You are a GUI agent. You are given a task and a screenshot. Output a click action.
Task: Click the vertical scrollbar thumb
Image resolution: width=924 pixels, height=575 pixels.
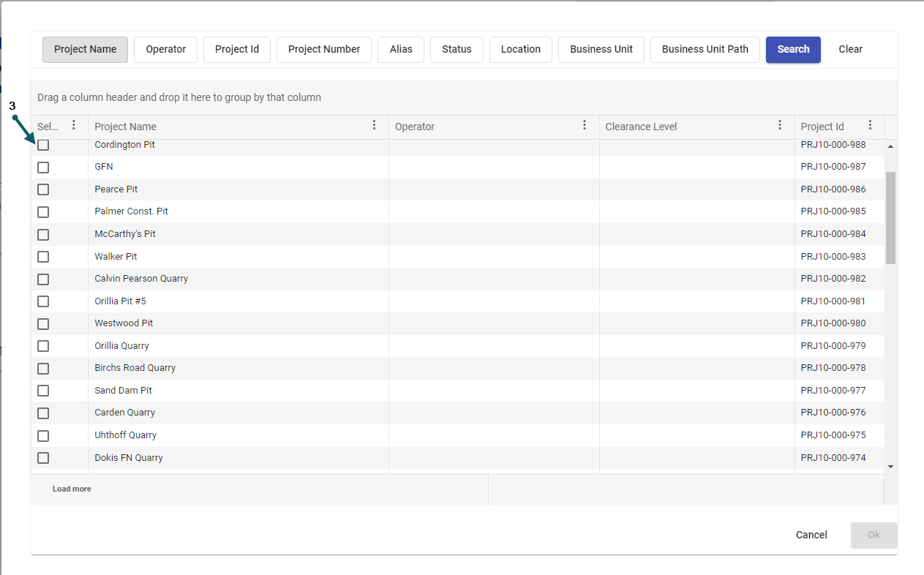coord(890,217)
